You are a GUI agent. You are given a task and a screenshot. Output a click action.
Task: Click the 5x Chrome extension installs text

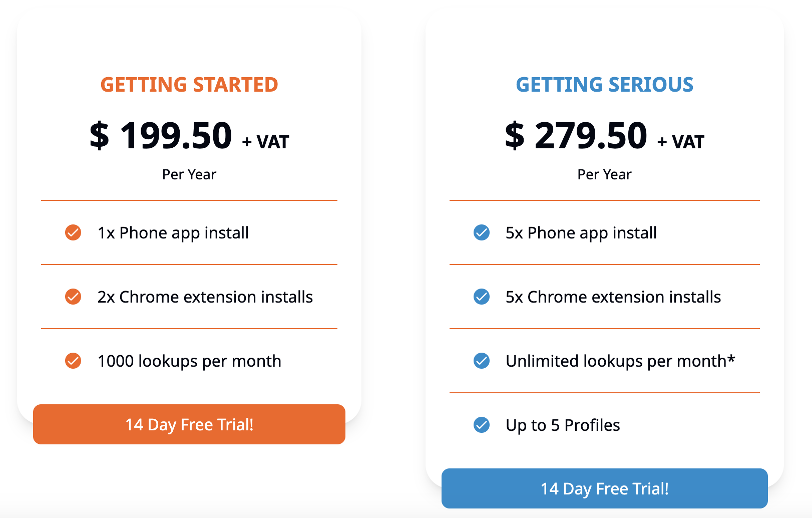click(x=613, y=297)
